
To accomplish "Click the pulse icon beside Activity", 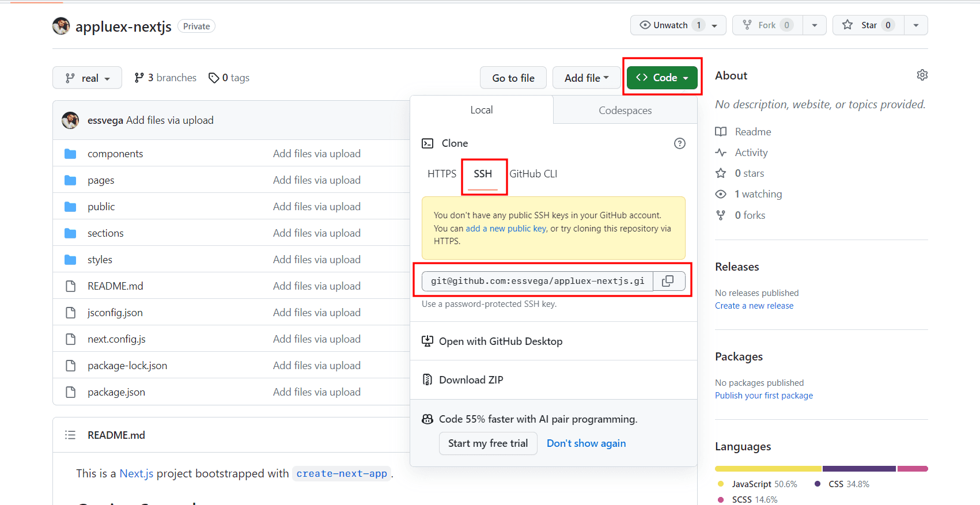I will coord(721,153).
